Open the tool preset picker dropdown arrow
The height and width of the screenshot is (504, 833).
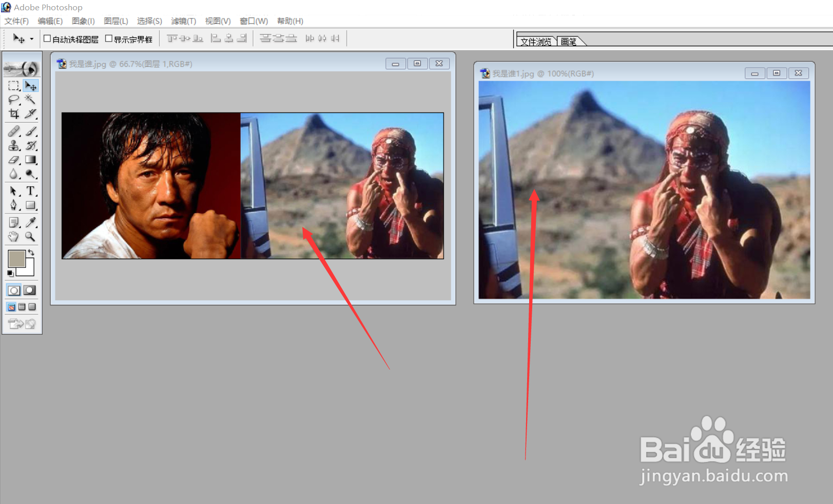coord(31,39)
